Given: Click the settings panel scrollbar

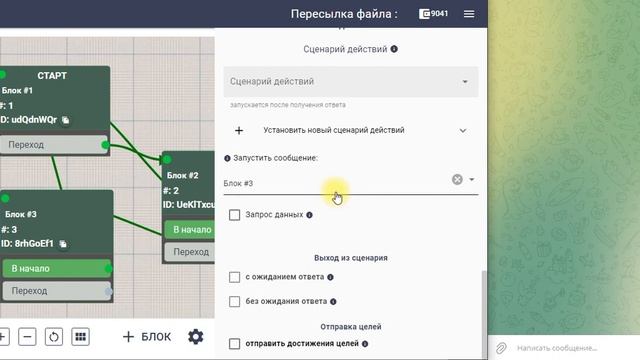Looking at the screenshot, I should (484, 314).
